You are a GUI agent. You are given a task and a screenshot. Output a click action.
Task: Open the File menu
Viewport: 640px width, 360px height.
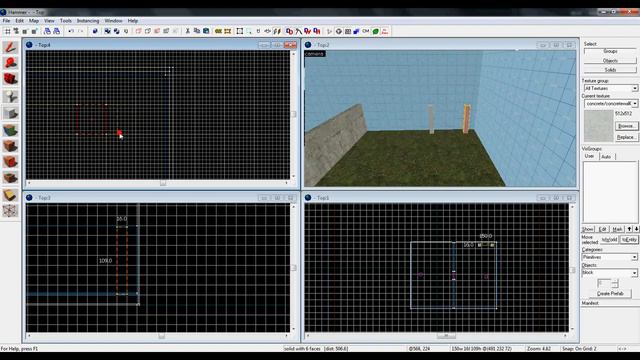point(7,20)
